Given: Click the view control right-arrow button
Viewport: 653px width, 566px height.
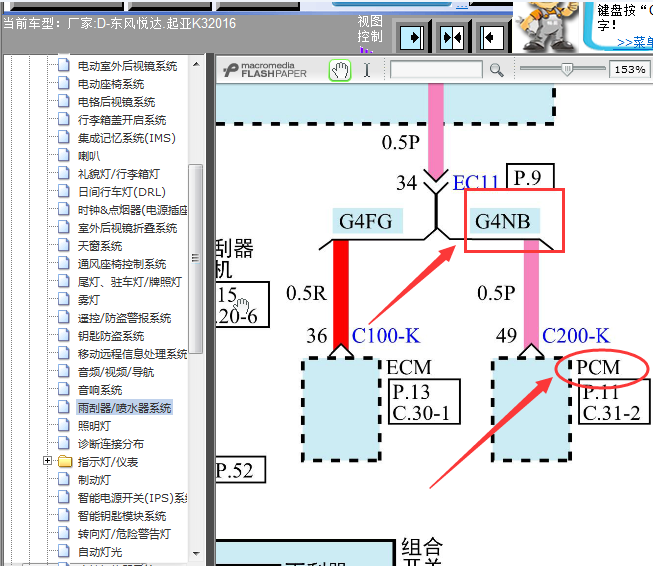Looking at the screenshot, I should pos(412,38).
